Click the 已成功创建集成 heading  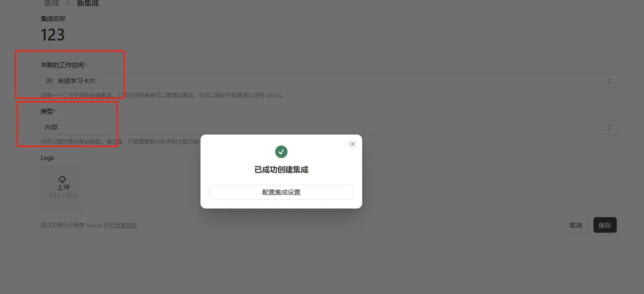[x=281, y=170]
